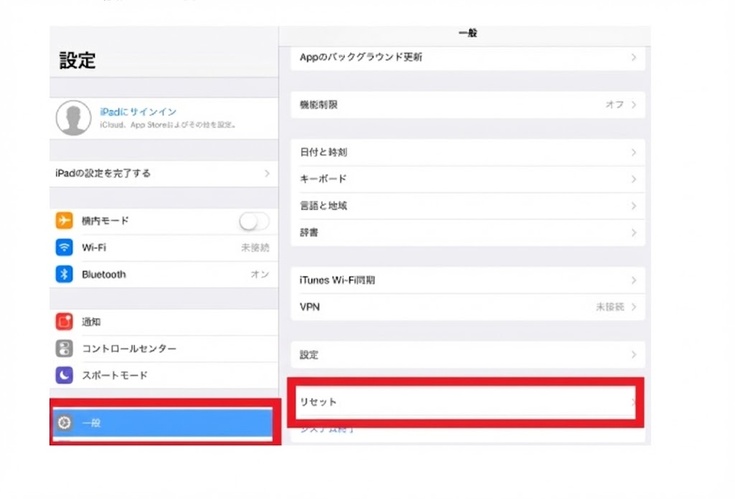
Task: Click the オフ value on 機能制限
Action: (615, 104)
